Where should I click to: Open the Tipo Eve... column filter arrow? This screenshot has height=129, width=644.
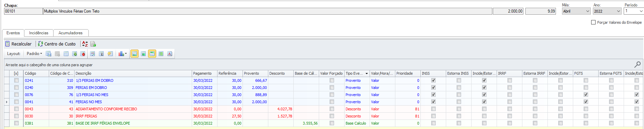(367, 73)
